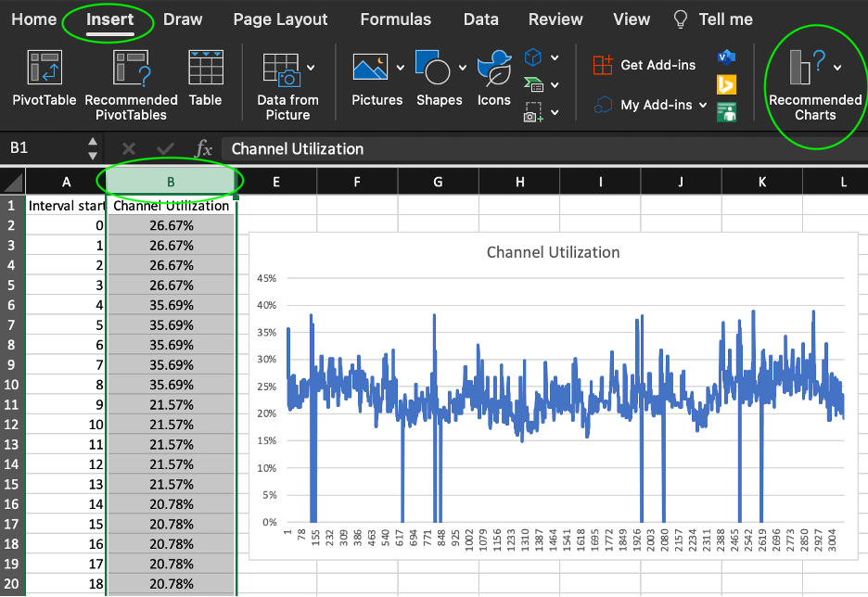Image resolution: width=868 pixels, height=597 pixels.
Task: Open the Formulas ribbon tab
Action: click(395, 19)
